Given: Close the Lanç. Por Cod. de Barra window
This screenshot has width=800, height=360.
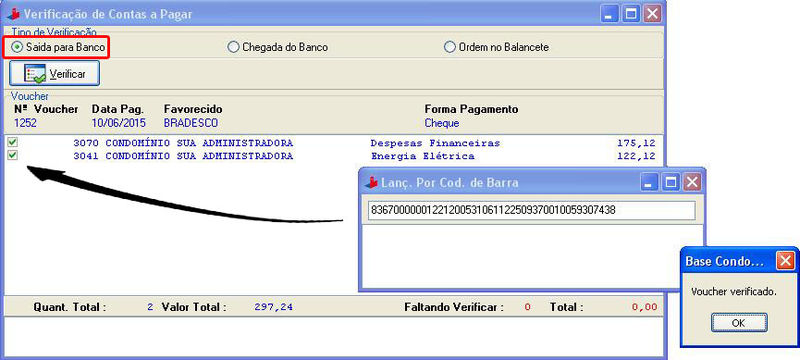Looking at the screenshot, I should pos(692,182).
